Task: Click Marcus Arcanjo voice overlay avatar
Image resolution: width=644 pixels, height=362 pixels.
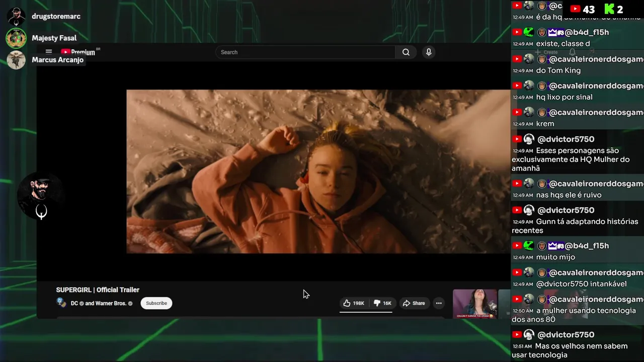Action: [16, 60]
